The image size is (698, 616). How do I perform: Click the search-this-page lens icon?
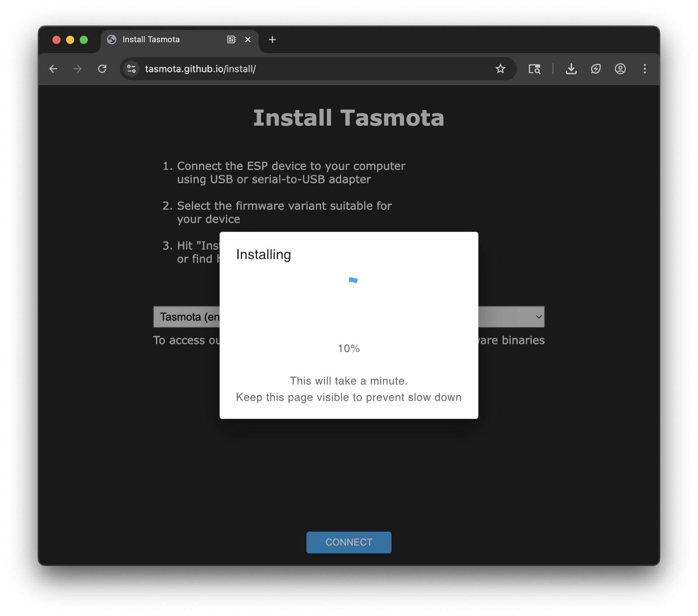534,69
